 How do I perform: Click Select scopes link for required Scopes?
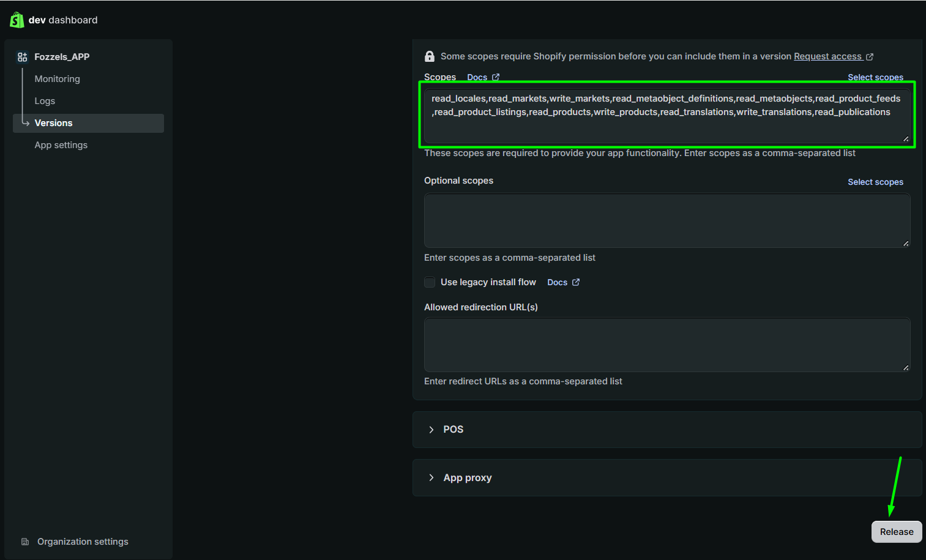tap(875, 77)
